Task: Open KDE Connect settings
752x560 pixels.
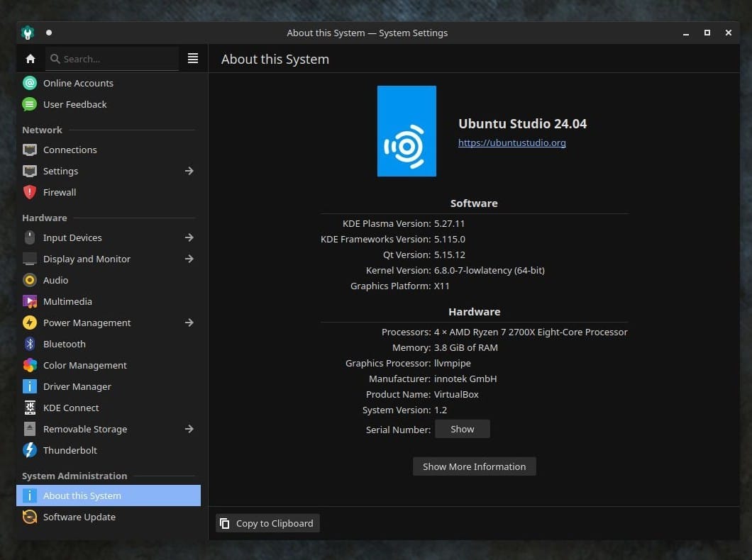Action: [71, 408]
